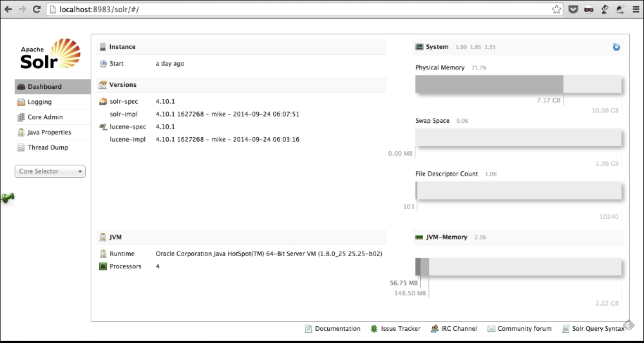Click the 56.75 MB JVM label

click(404, 283)
